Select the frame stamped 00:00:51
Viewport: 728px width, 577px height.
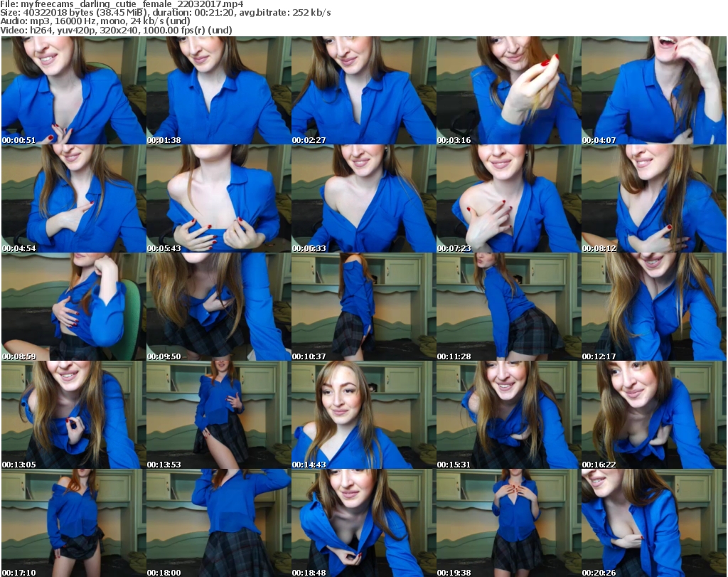point(74,90)
